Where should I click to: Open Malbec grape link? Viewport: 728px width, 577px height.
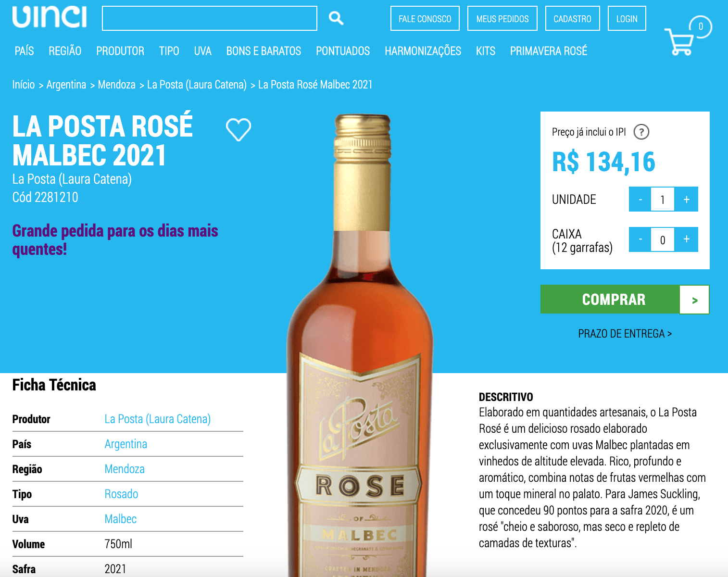121,519
